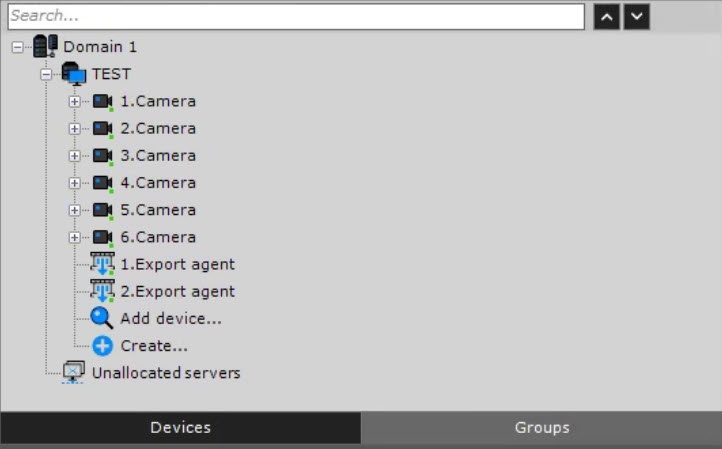Open the Devices tab
Image resolution: width=722 pixels, height=449 pixels.
click(x=180, y=428)
